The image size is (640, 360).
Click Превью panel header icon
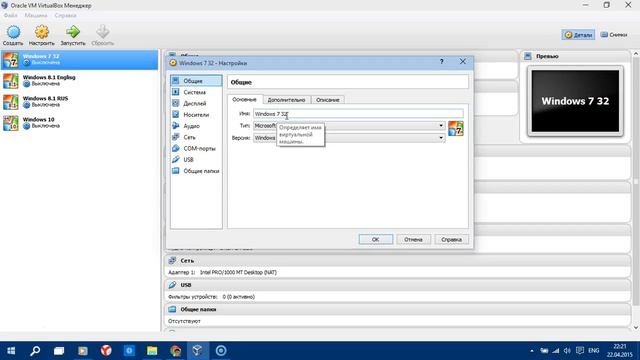tap(528, 56)
